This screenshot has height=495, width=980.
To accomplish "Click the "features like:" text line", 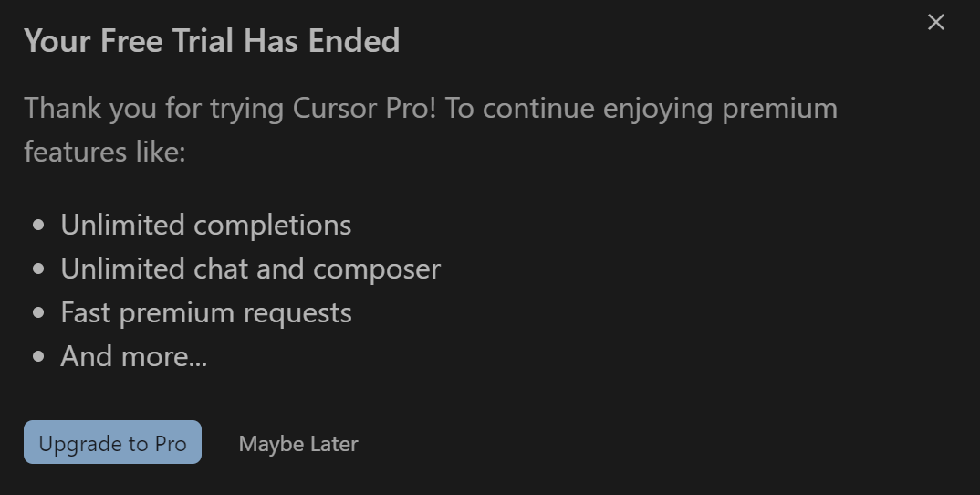I will point(105,153).
